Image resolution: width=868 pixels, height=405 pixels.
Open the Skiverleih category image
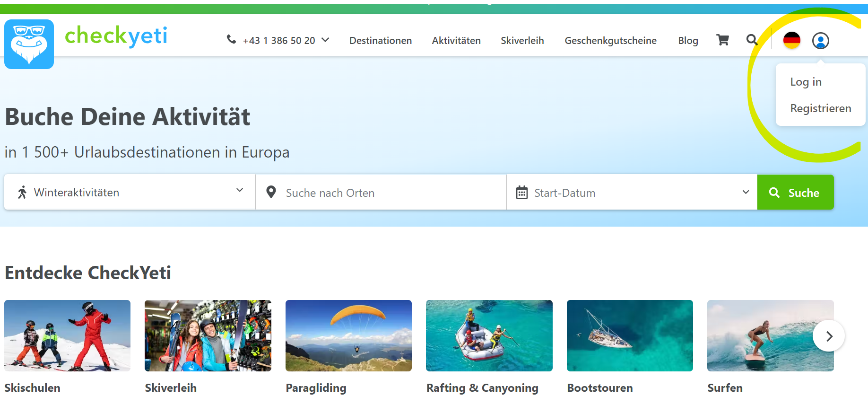(208, 335)
